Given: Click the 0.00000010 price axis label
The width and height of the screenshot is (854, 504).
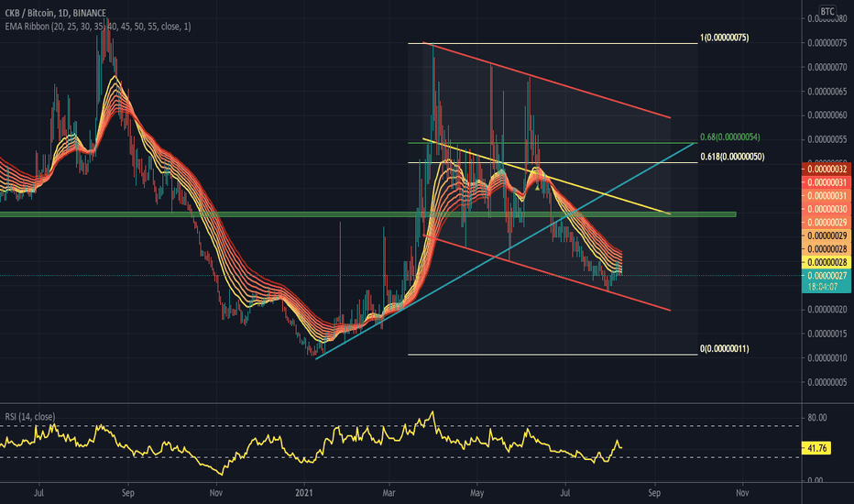Looking at the screenshot, I should 827,357.
